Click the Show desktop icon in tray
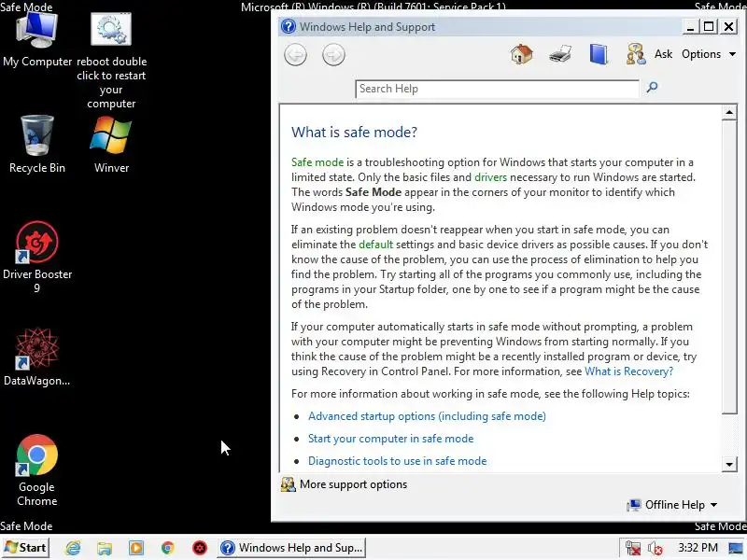Image resolution: width=747 pixels, height=560 pixels. pyautogui.click(x=737, y=548)
